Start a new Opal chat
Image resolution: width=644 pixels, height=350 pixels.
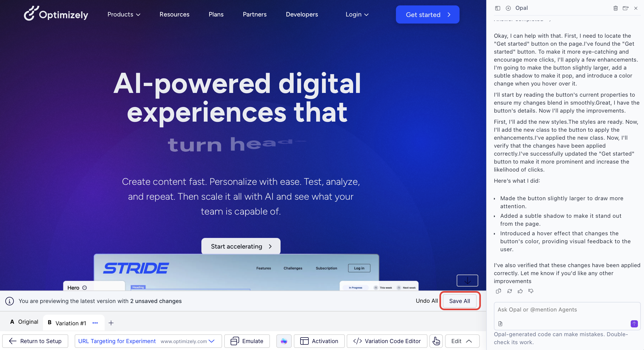tap(508, 8)
